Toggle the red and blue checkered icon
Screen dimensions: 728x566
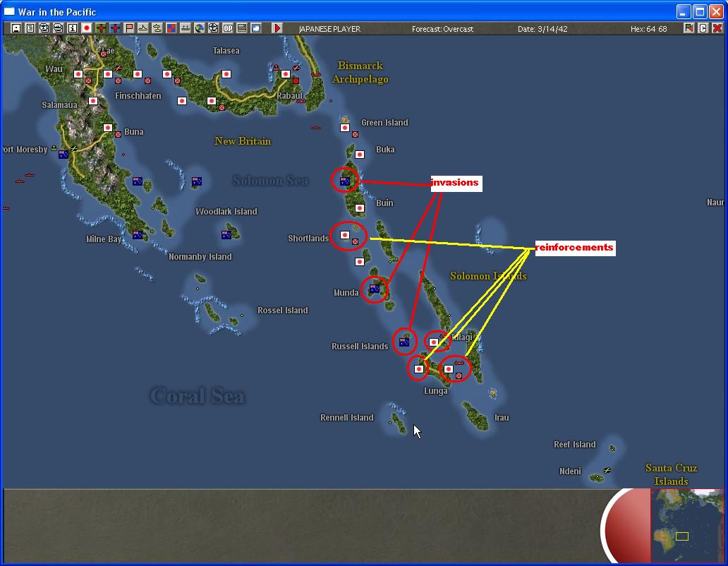[171, 28]
